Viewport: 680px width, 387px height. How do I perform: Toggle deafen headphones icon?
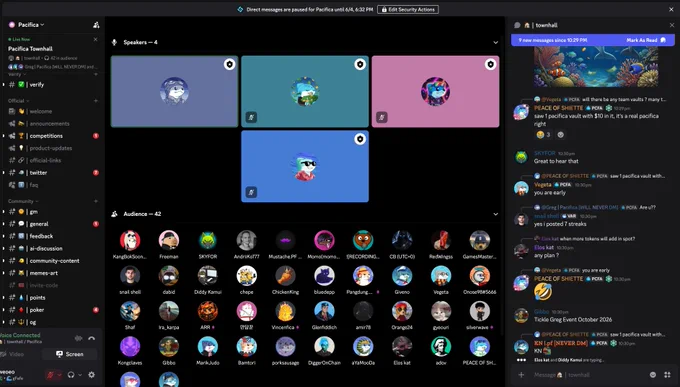(x=71, y=375)
